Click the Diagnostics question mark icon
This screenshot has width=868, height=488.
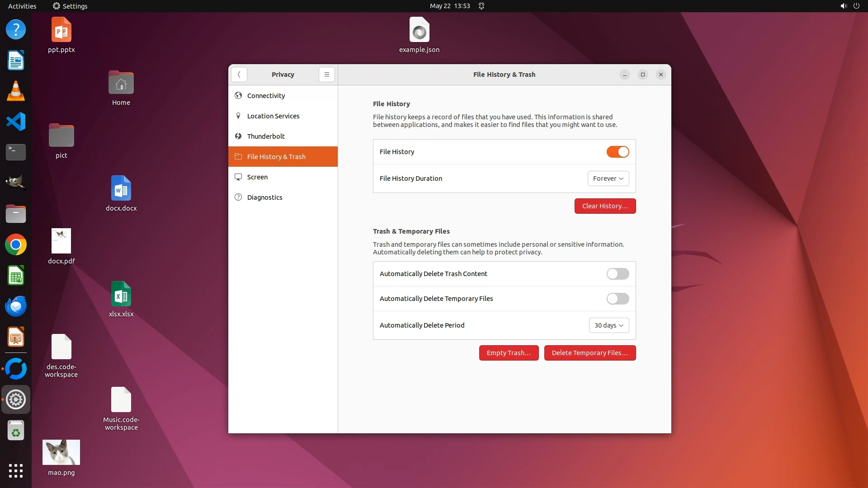238,197
